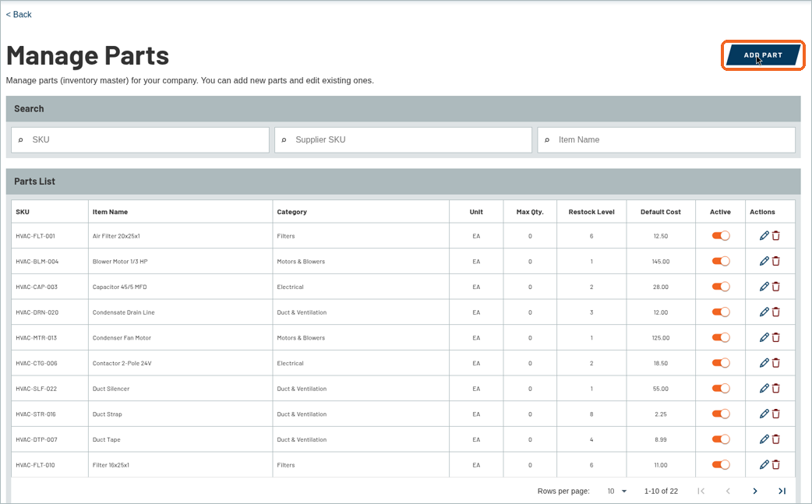
Task: Edit the Condenser Fan Motor part
Action: (x=764, y=337)
